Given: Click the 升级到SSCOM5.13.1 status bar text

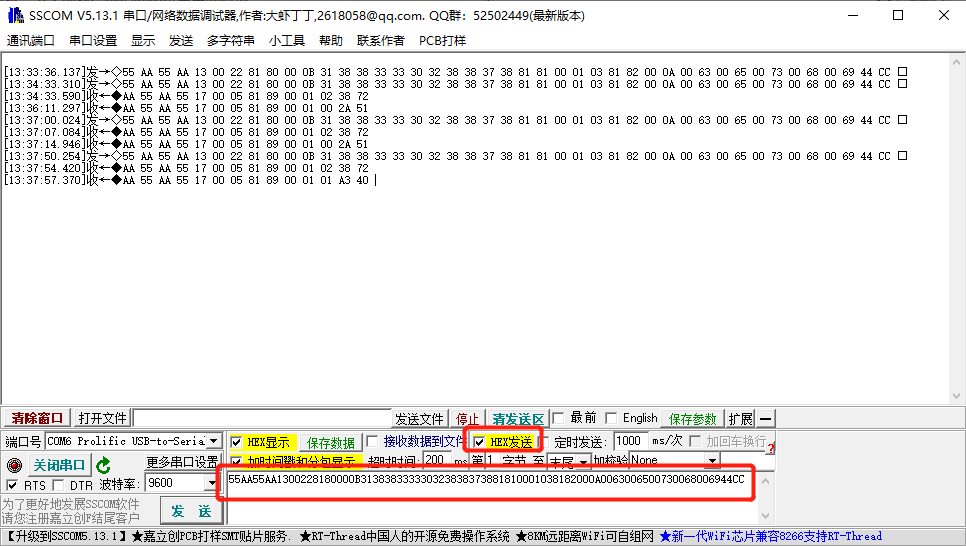Looking at the screenshot, I should point(67,536).
